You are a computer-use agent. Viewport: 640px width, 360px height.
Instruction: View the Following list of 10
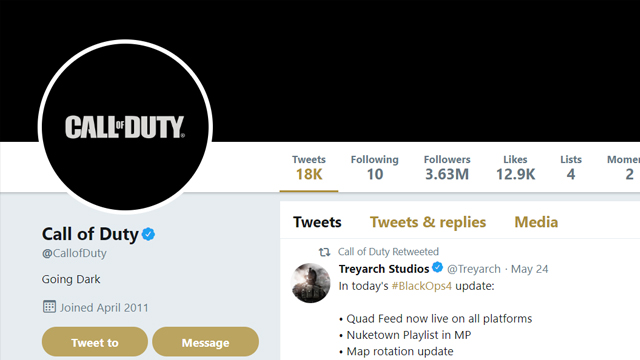[x=375, y=168]
